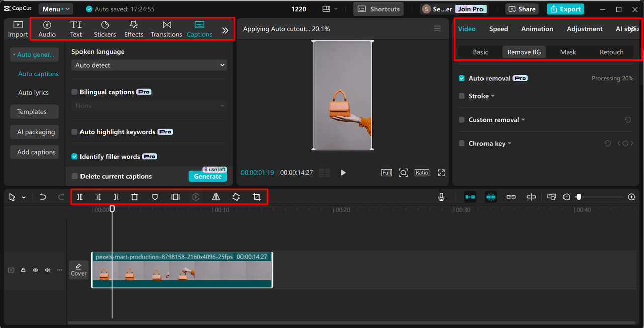Screen dimensions: 644x328
Task: Enable the Stroke checkbox
Action: [462, 96]
